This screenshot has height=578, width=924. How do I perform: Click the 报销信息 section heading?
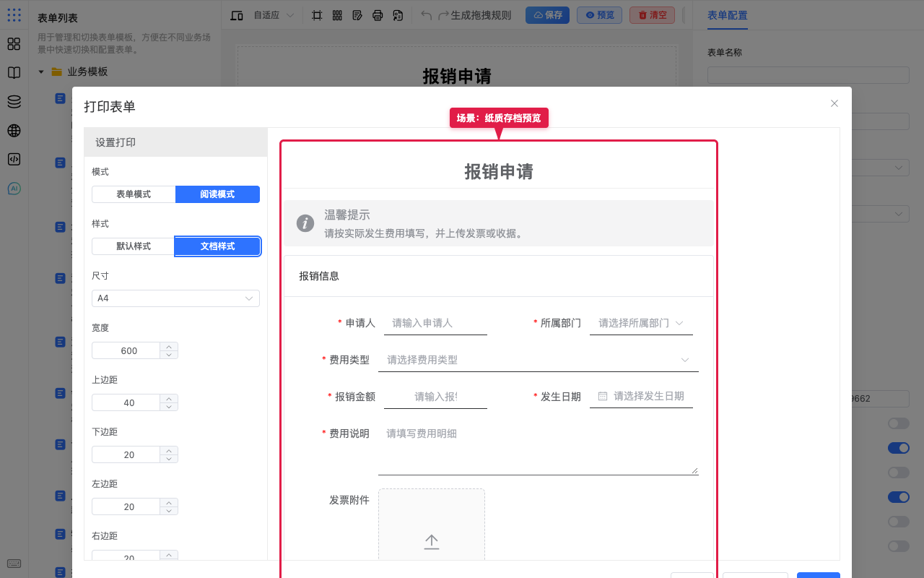[319, 276]
